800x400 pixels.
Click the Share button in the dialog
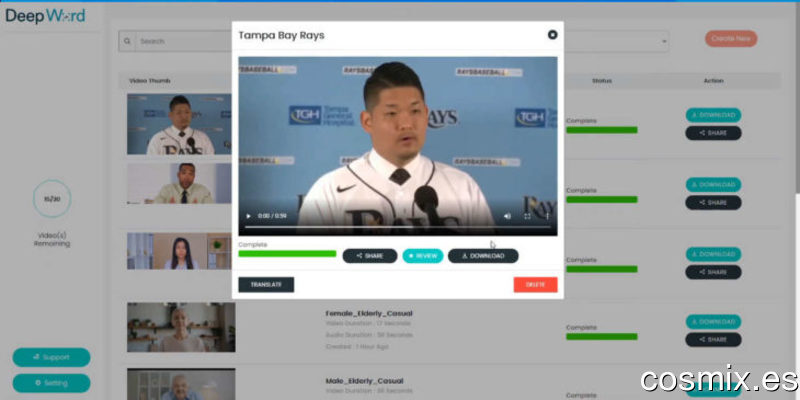pyautogui.click(x=369, y=256)
